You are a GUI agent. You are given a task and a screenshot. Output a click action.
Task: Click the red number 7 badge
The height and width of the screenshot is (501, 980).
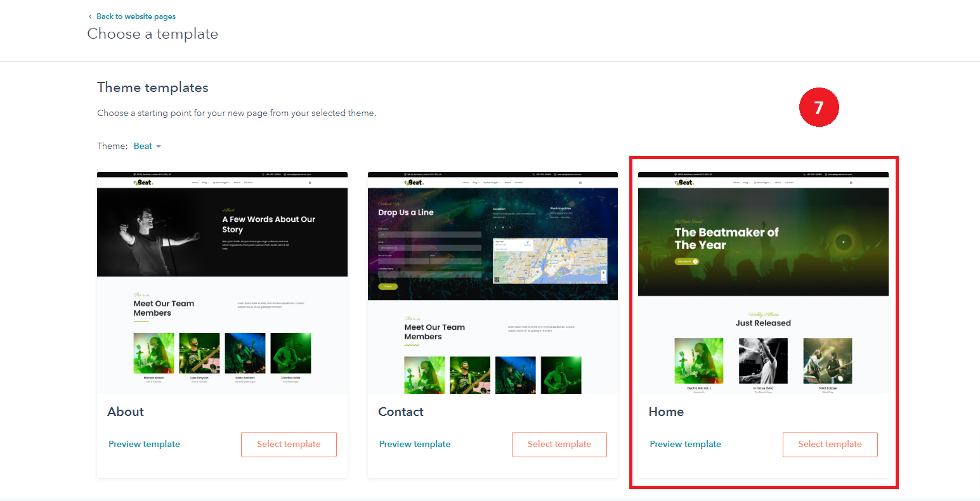pos(818,108)
